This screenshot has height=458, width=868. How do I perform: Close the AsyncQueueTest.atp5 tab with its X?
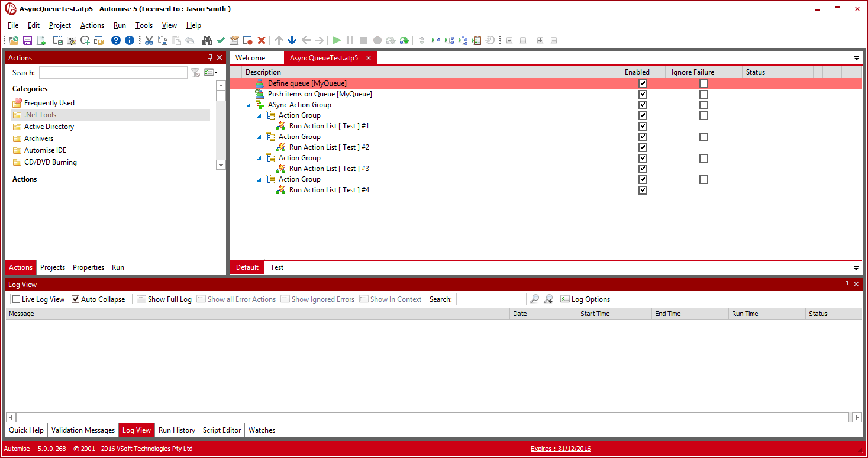pos(369,58)
